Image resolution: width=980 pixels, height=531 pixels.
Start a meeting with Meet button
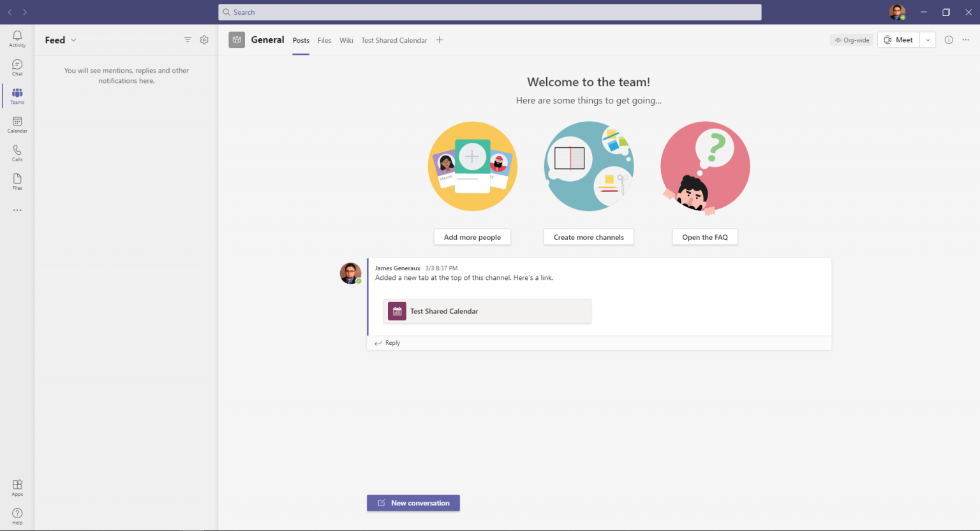(x=898, y=40)
